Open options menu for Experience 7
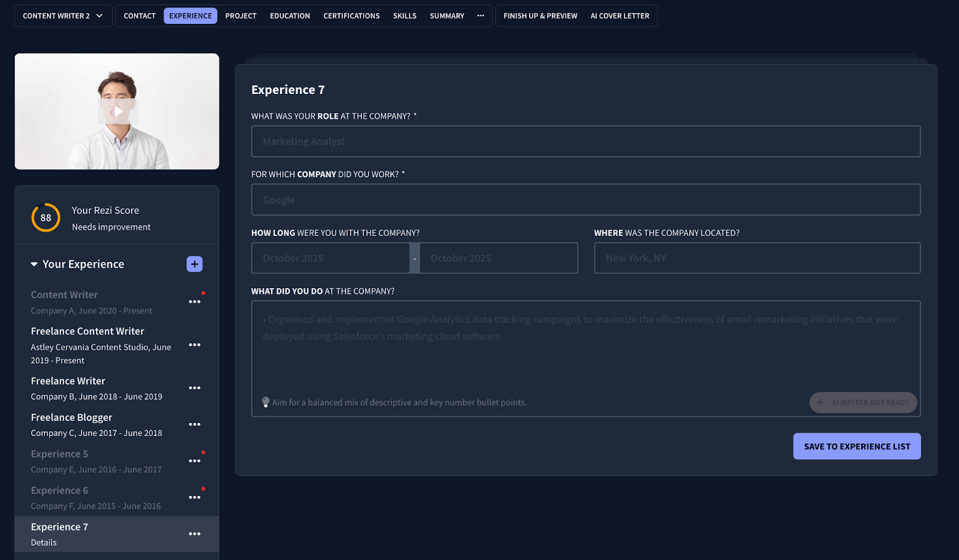 click(194, 534)
